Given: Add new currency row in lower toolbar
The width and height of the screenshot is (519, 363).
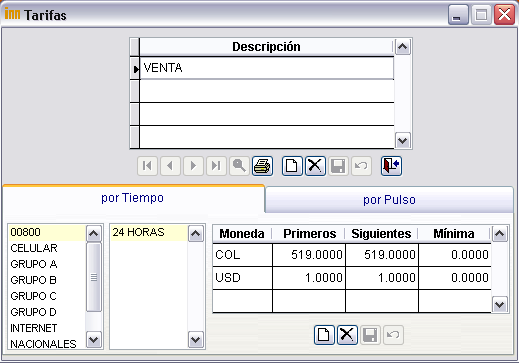Looking at the screenshot, I should pyautogui.click(x=324, y=335).
